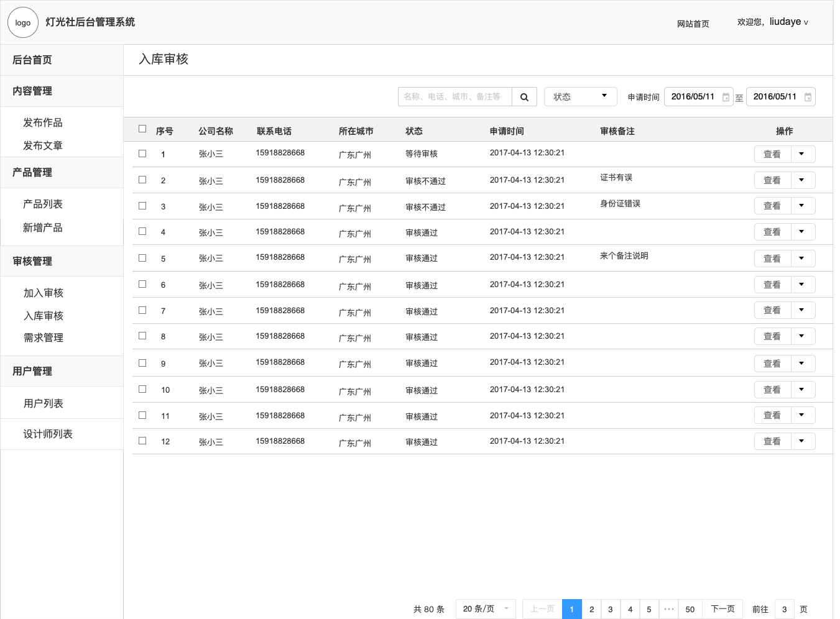Select 用户列表 under 用户管理
Screen dimensions: 840x619
click(x=43, y=403)
